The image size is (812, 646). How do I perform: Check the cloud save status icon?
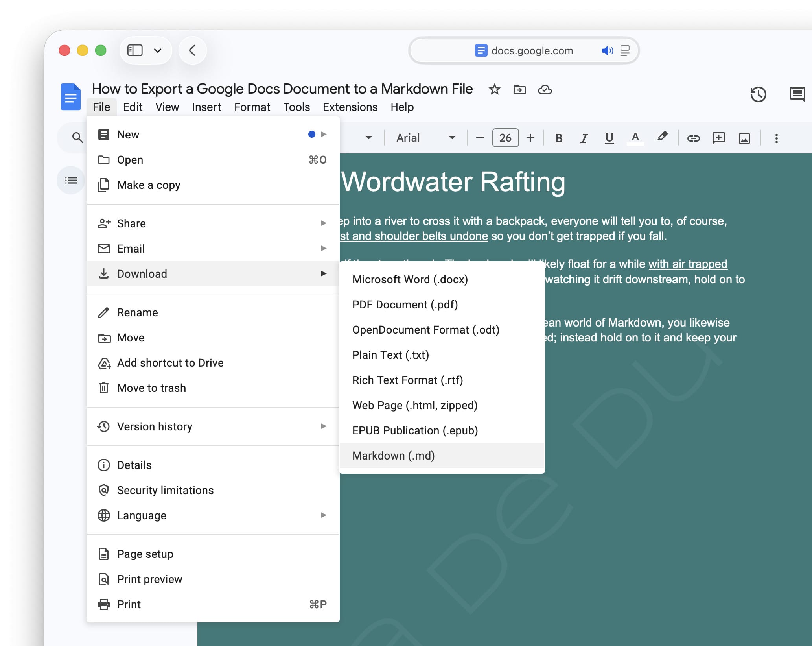545,90
